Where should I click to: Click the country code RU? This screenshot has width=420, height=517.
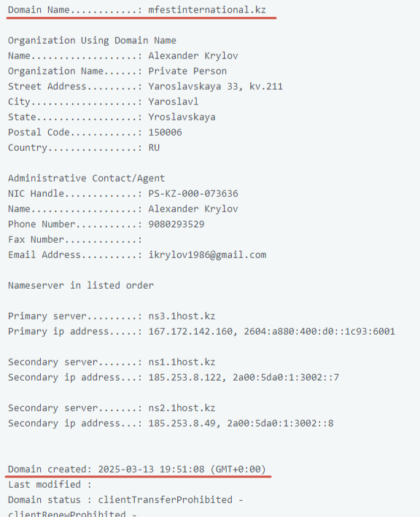[154, 147]
